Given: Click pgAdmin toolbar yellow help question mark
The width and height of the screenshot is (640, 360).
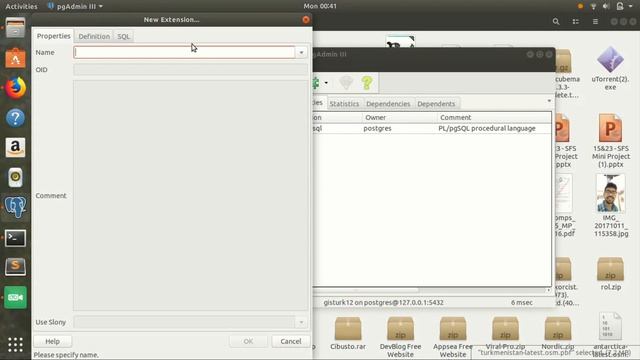Looking at the screenshot, I should [367, 83].
